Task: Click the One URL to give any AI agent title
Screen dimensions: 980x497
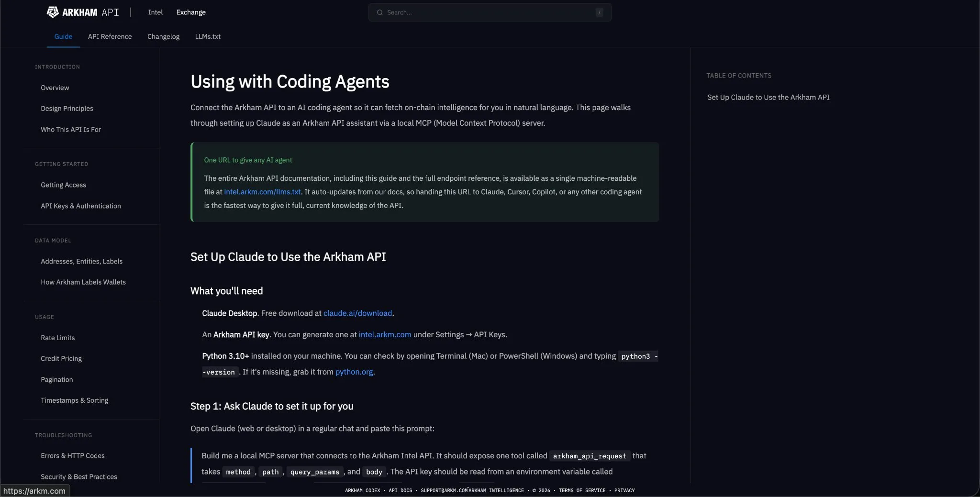Action: [x=248, y=160]
